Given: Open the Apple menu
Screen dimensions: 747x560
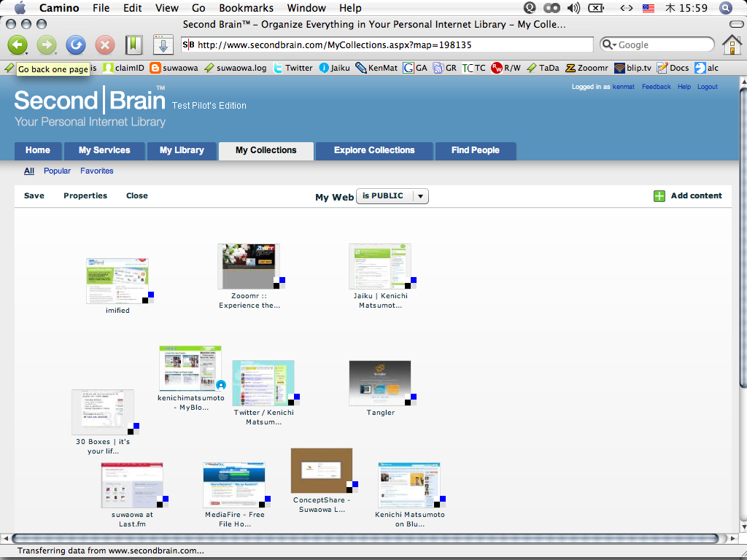Looking at the screenshot, I should click(20, 7).
